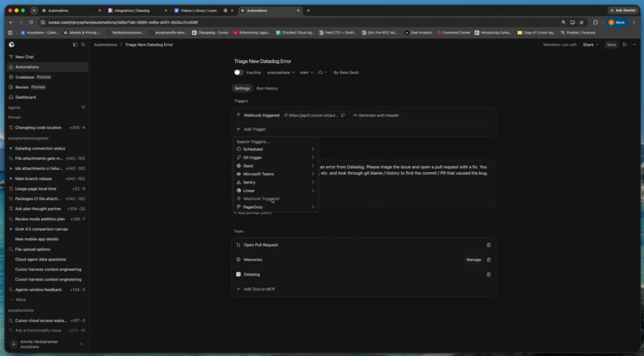Choose Git trigger from the trigger list

pos(275,158)
